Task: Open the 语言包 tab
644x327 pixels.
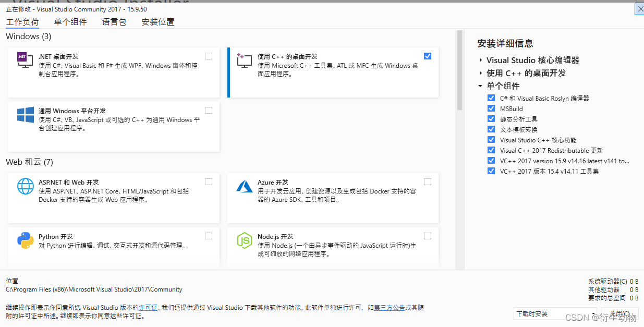Action: pos(114,22)
